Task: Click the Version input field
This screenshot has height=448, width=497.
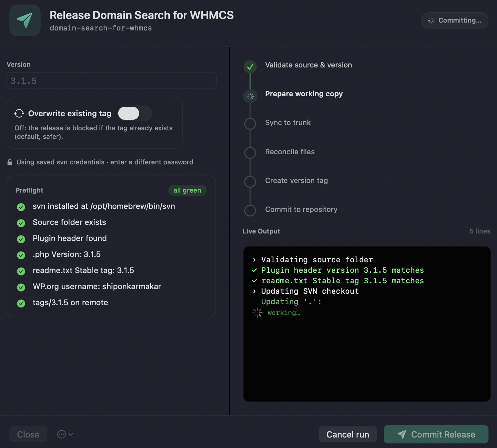Action: tap(111, 81)
